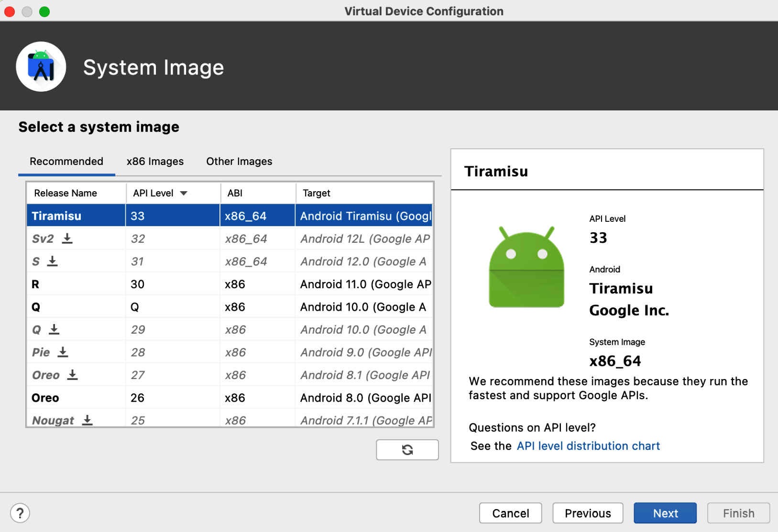The image size is (778, 532).
Task: Download the S API 31 image
Action: pyautogui.click(x=53, y=261)
